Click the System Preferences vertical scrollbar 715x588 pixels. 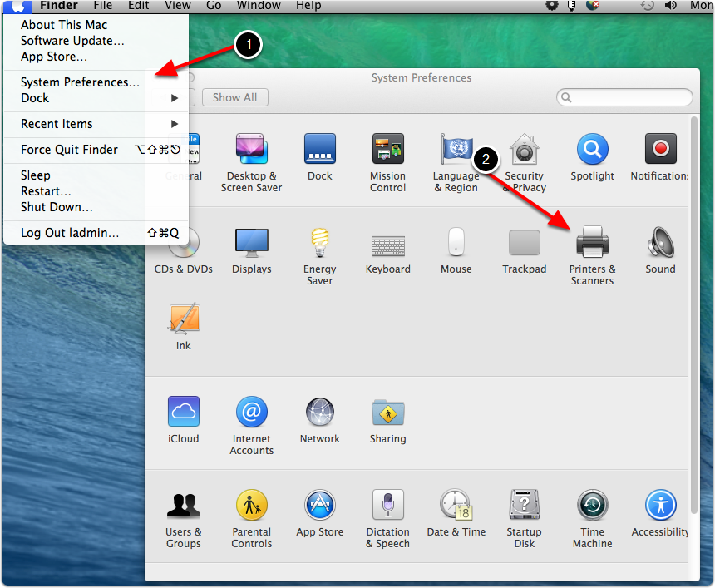pos(694,314)
